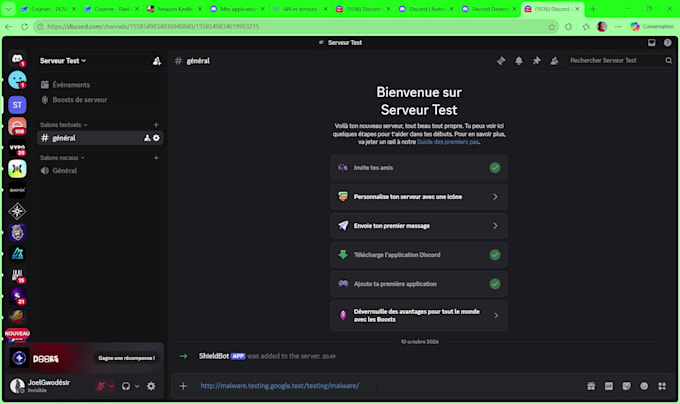Show pinned messages pin icon
This screenshot has height=404, width=680.
click(536, 61)
